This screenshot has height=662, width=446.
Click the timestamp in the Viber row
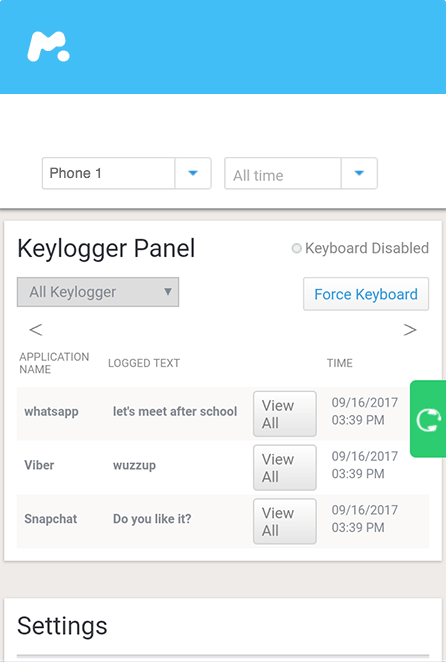[364, 465]
